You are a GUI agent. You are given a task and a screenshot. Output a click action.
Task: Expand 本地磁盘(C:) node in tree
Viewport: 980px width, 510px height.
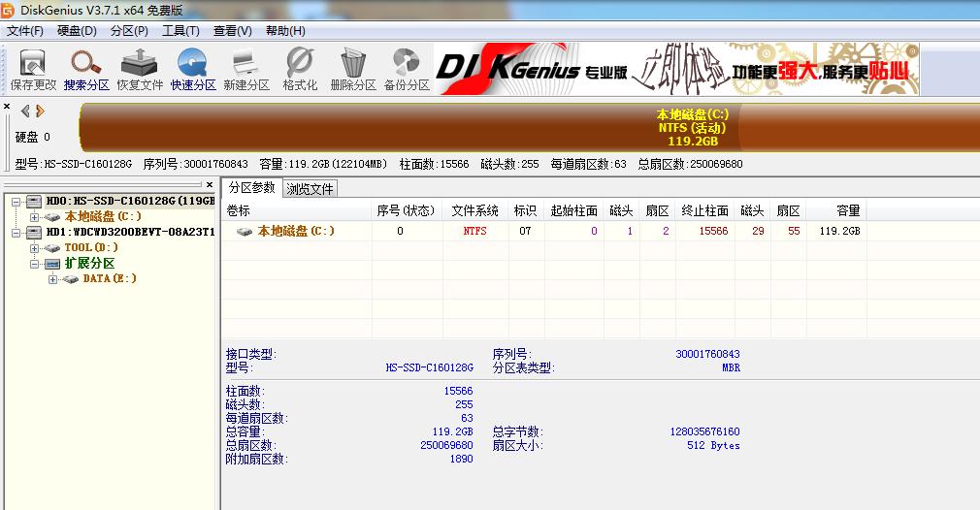click(34, 217)
